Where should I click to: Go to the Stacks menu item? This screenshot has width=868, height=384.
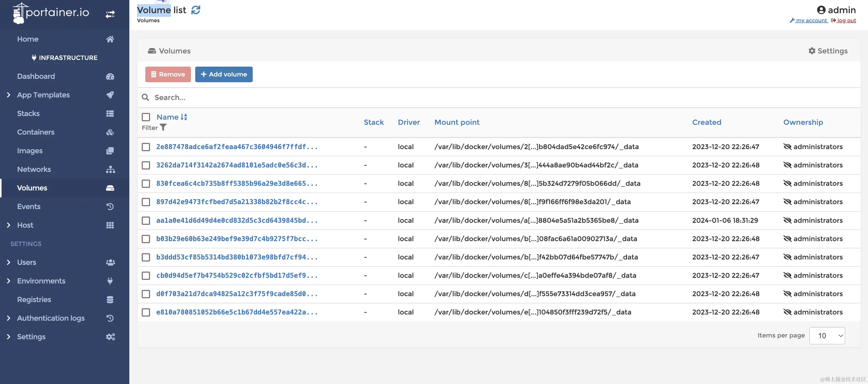(28, 113)
